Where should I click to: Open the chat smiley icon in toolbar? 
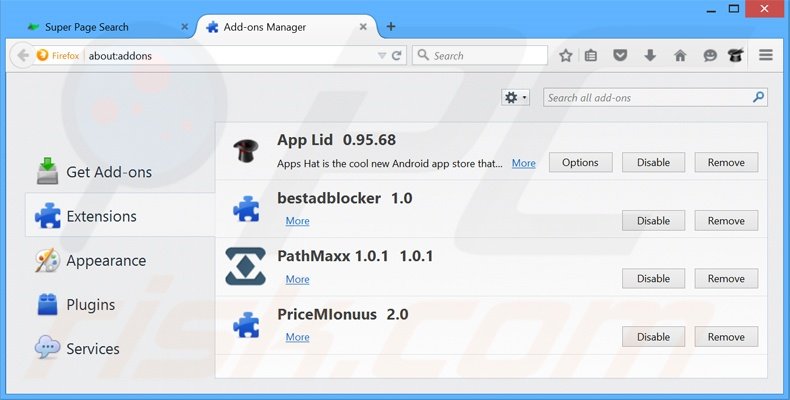pos(710,55)
